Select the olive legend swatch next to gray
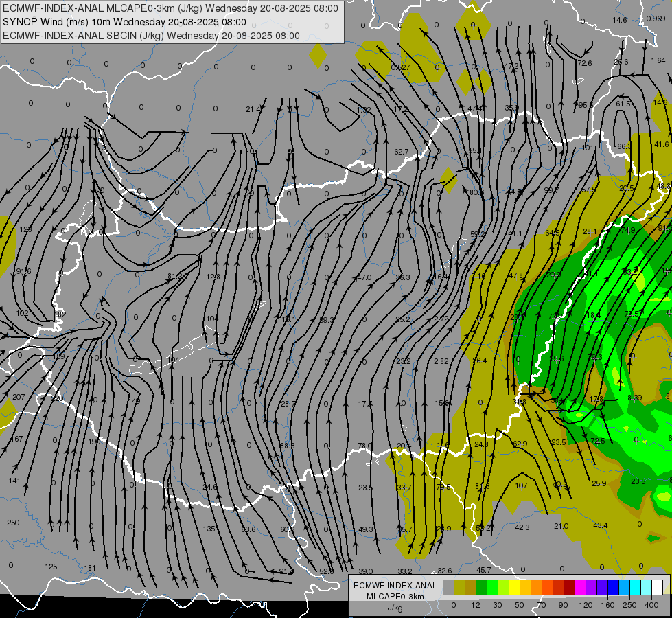Screen dimensions: 672x618 (x=459, y=587)
